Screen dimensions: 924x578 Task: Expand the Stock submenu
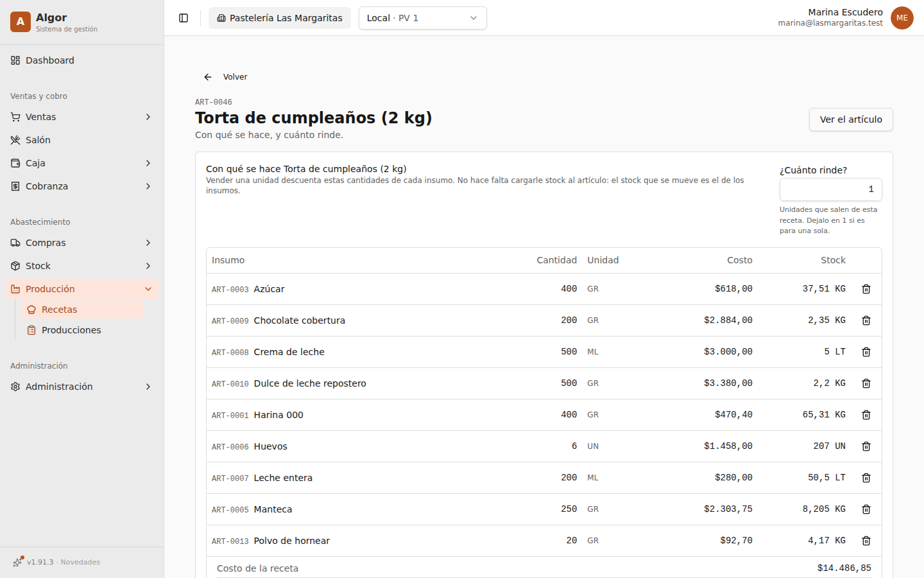click(82, 266)
